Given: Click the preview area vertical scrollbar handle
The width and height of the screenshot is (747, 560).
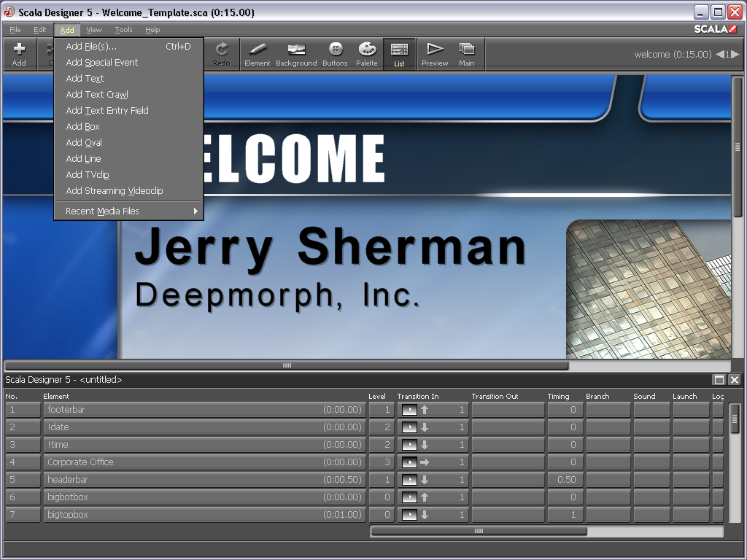Looking at the screenshot, I should [738, 147].
